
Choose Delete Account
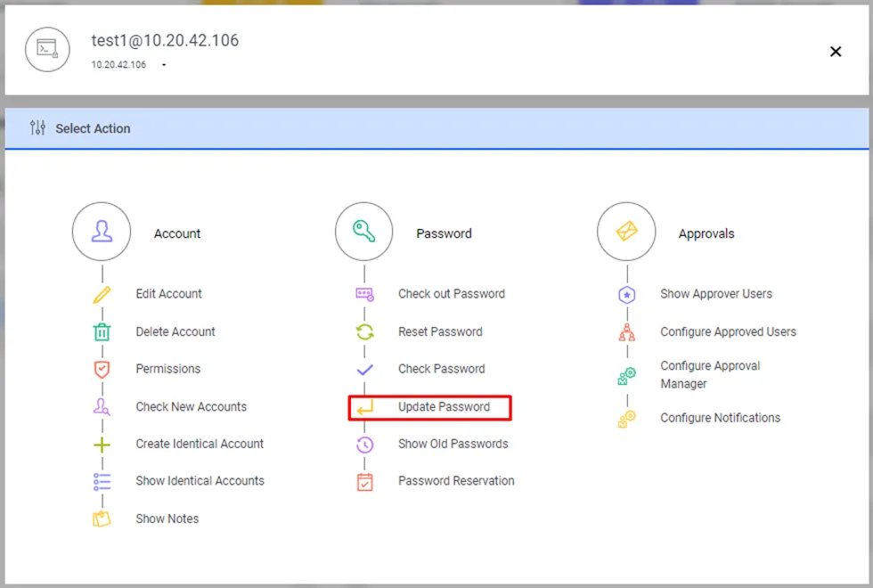(x=175, y=331)
